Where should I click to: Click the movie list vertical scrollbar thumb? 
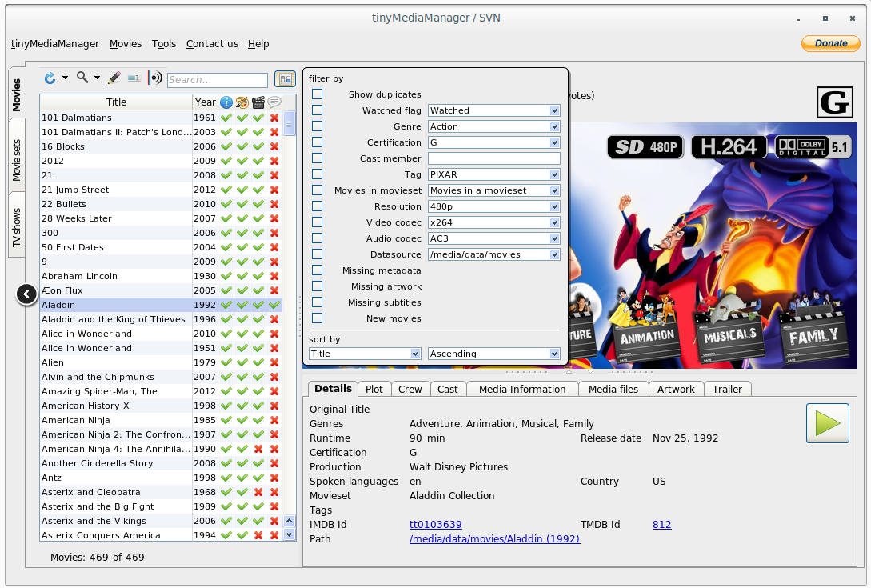[x=289, y=123]
